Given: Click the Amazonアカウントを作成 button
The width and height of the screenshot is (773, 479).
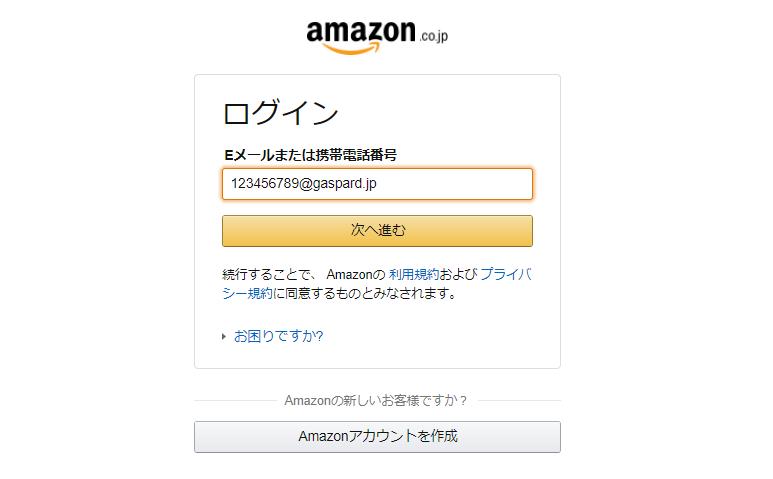Looking at the screenshot, I should (377, 437).
